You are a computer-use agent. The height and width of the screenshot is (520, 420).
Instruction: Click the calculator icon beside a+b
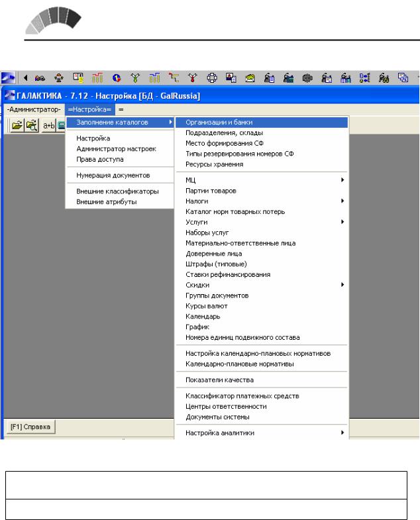tap(62, 125)
